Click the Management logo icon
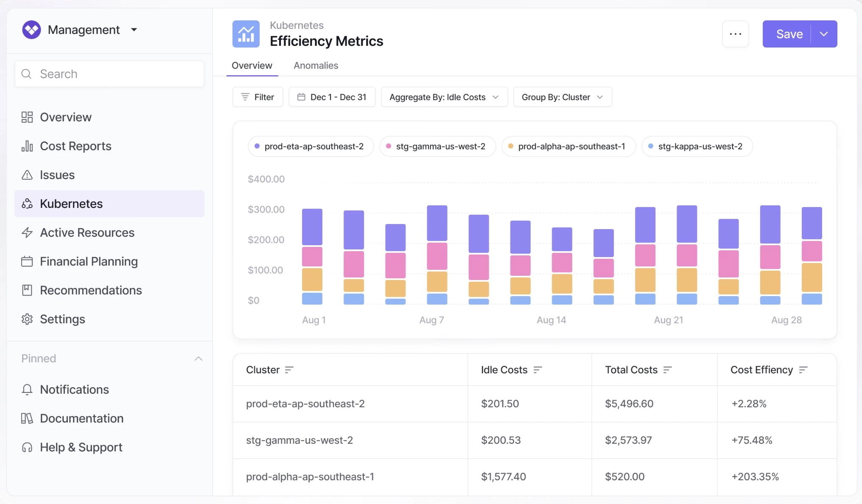 pos(31,30)
